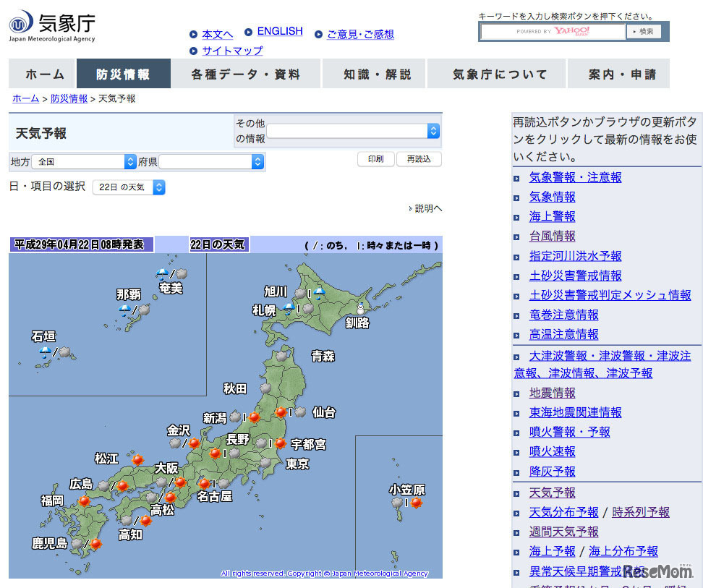Screen dimensions: 703x588
Task: Click the cloud icon near 石垣
Action: 64,350
